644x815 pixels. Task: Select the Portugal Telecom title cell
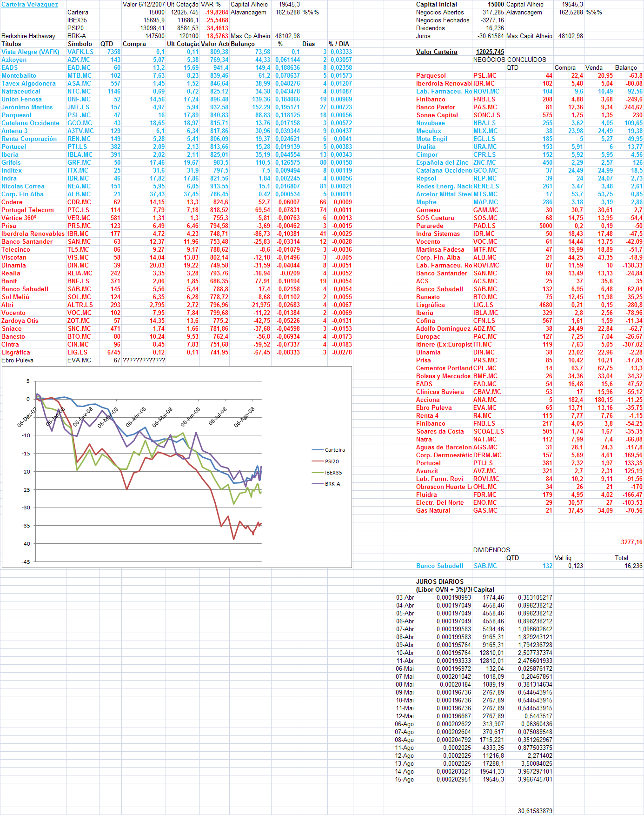[27, 210]
